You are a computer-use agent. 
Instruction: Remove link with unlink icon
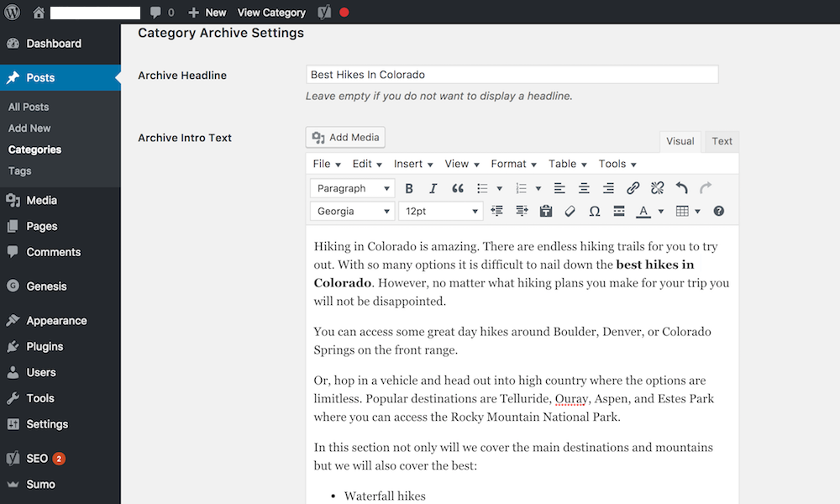pos(658,188)
